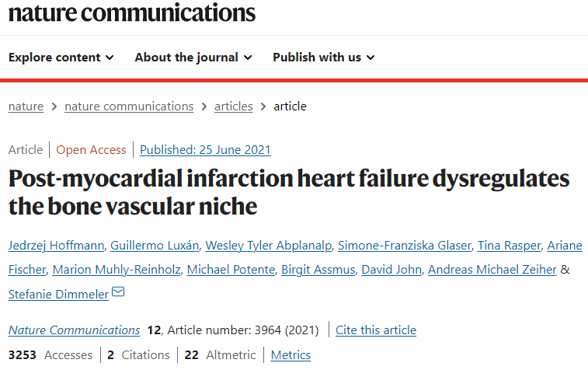Click the italic Nature Communications journal link
588x370 pixels.
pyautogui.click(x=75, y=330)
